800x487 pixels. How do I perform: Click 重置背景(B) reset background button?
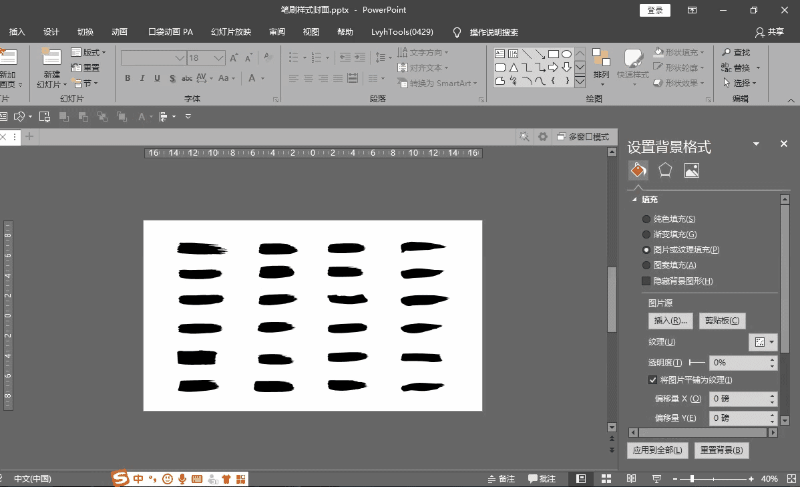721,450
